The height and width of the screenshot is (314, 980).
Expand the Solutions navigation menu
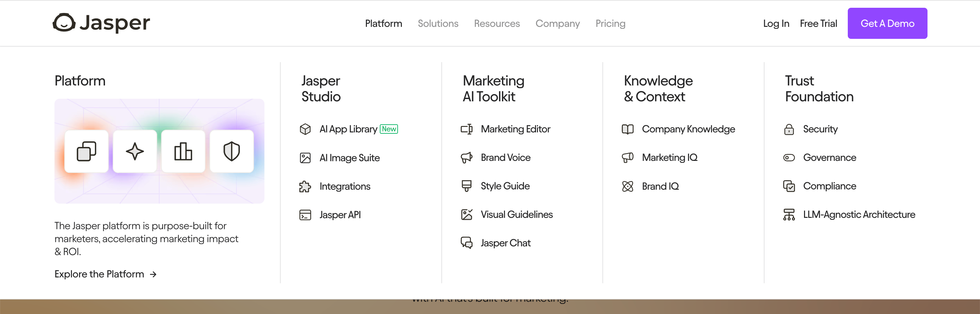438,24
